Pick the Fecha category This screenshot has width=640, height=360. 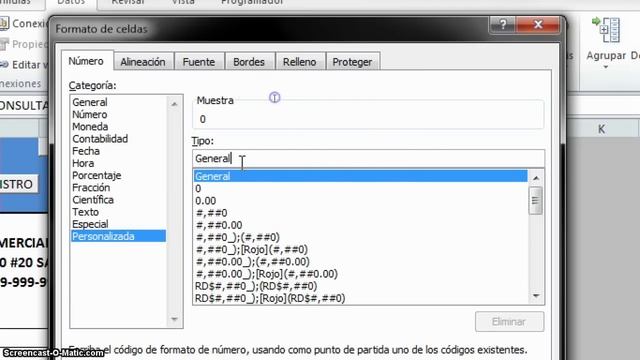pyautogui.click(x=86, y=151)
